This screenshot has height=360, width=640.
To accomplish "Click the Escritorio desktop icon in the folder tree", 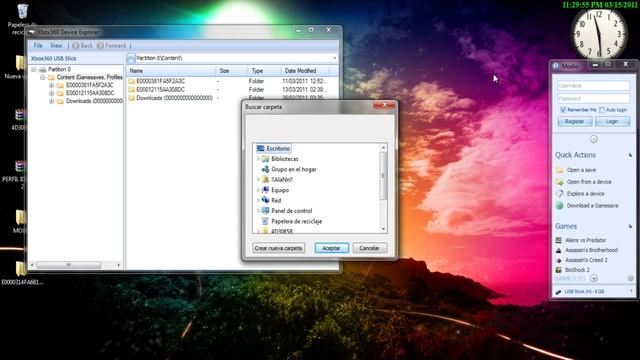I will 260,149.
